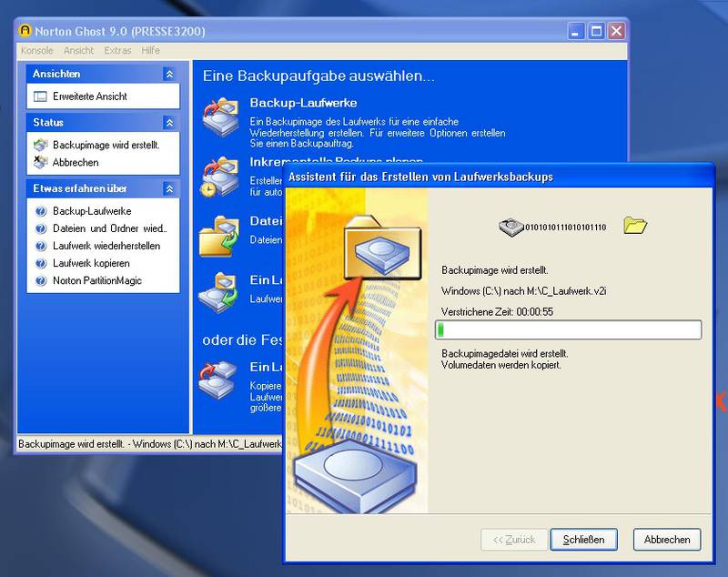Collapse the Ansichten panel

click(x=169, y=74)
